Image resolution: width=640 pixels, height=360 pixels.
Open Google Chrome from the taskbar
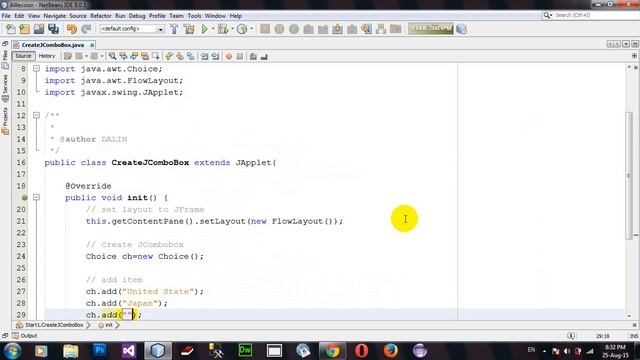pyautogui.click(x=332, y=351)
